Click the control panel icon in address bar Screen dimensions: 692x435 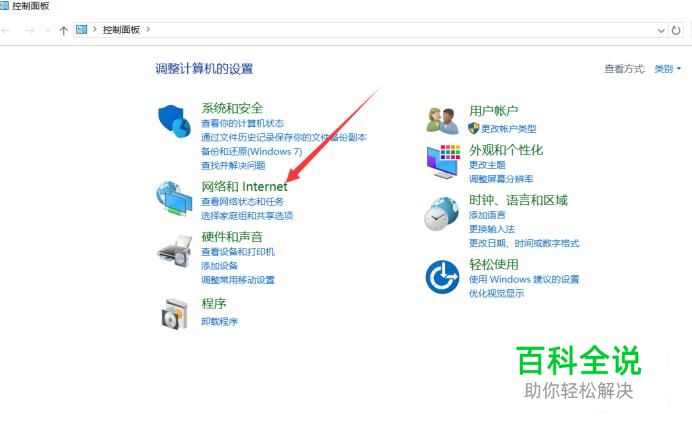coord(81,30)
